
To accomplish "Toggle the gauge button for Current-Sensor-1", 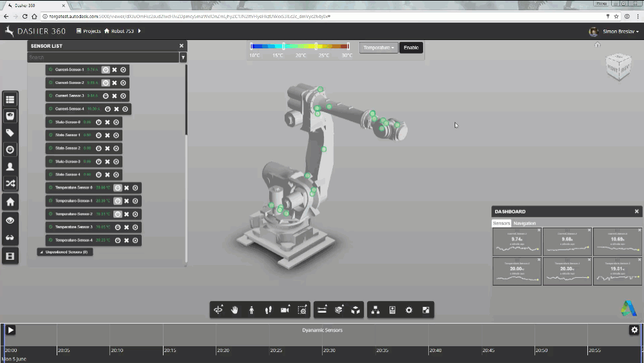I will click(106, 70).
